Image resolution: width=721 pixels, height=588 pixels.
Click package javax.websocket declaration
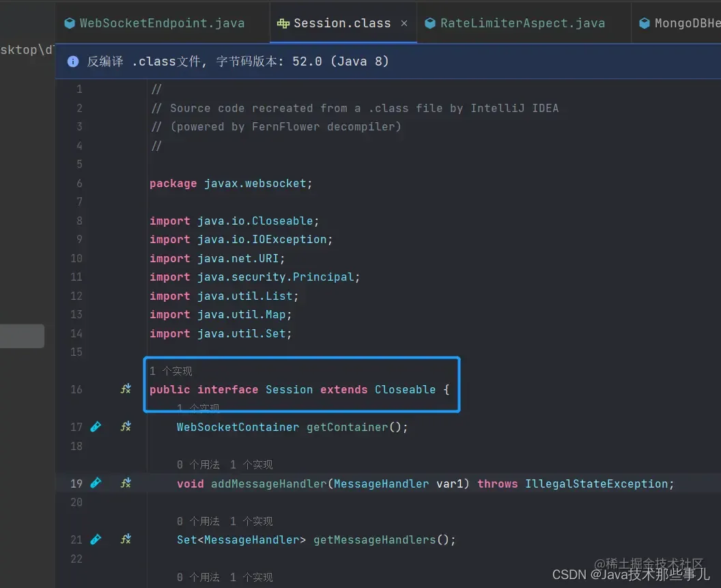[231, 184]
